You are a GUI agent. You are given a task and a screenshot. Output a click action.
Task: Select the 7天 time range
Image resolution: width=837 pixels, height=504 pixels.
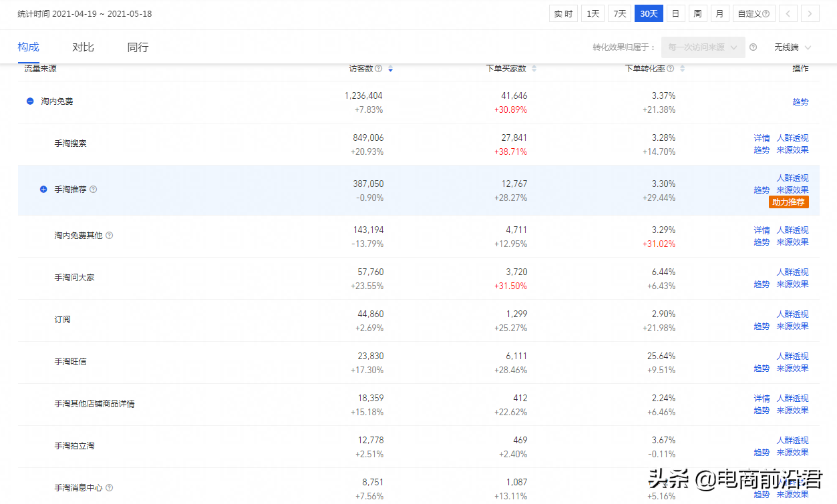619,13
